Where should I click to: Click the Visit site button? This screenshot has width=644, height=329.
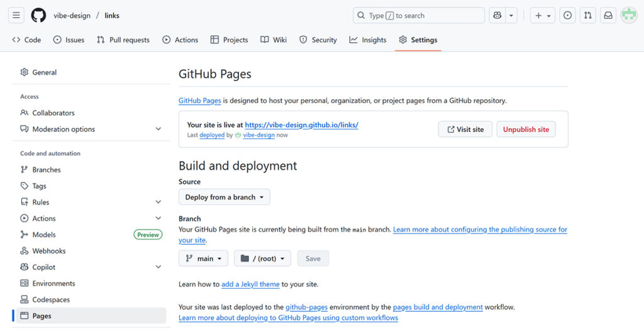[x=465, y=130]
